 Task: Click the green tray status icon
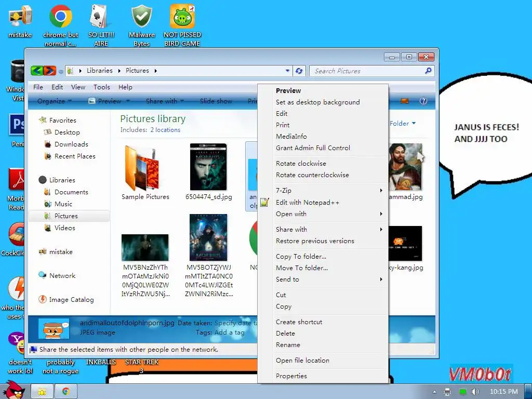coord(462,392)
